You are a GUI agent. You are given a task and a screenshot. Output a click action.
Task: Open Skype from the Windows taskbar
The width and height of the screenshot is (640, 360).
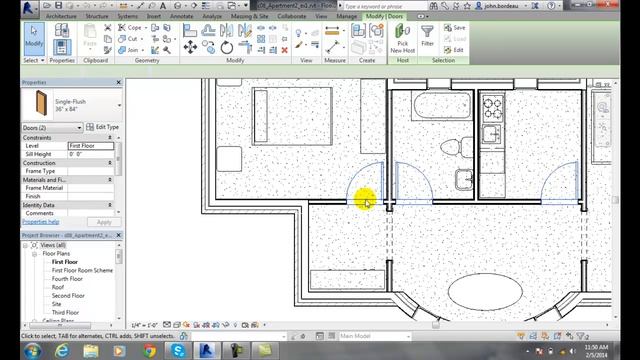pos(178,351)
